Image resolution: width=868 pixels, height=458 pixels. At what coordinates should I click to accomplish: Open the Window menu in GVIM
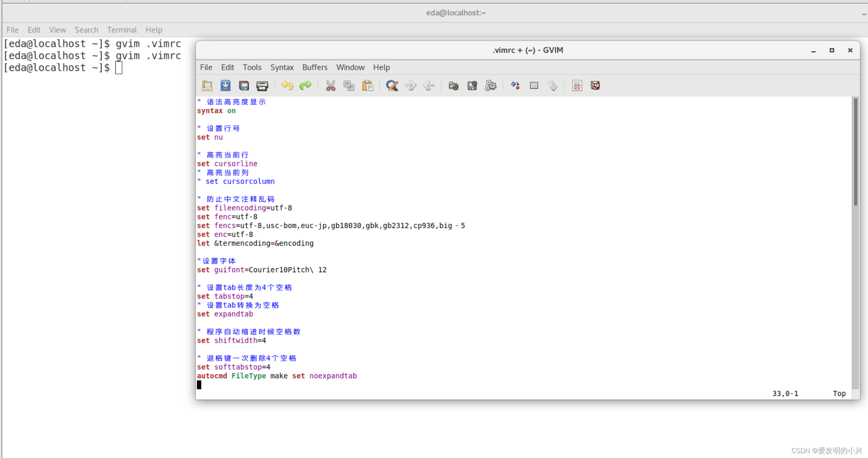(350, 67)
